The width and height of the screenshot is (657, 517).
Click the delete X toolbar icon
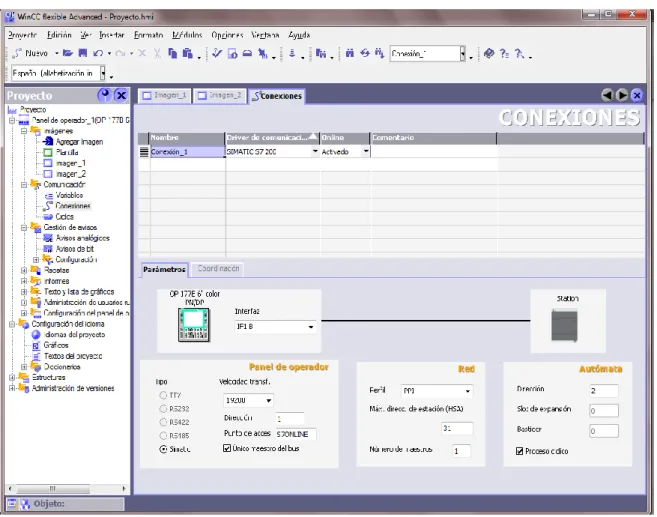142,53
